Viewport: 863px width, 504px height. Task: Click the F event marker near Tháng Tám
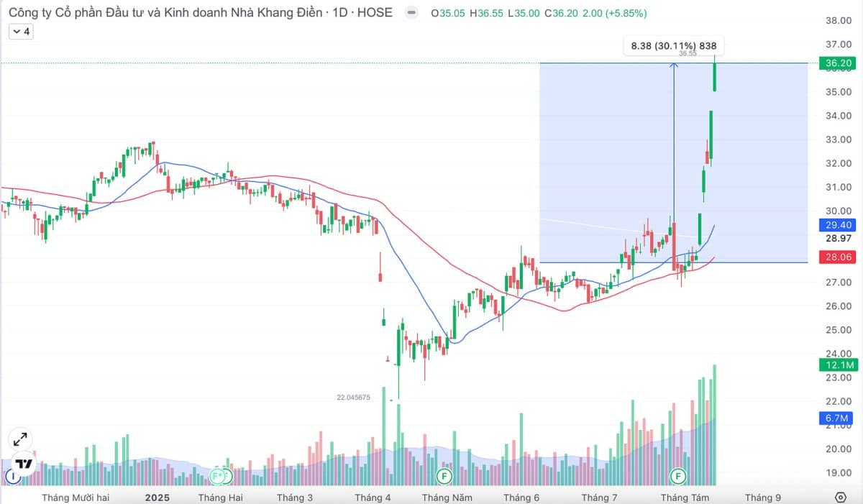(677, 476)
